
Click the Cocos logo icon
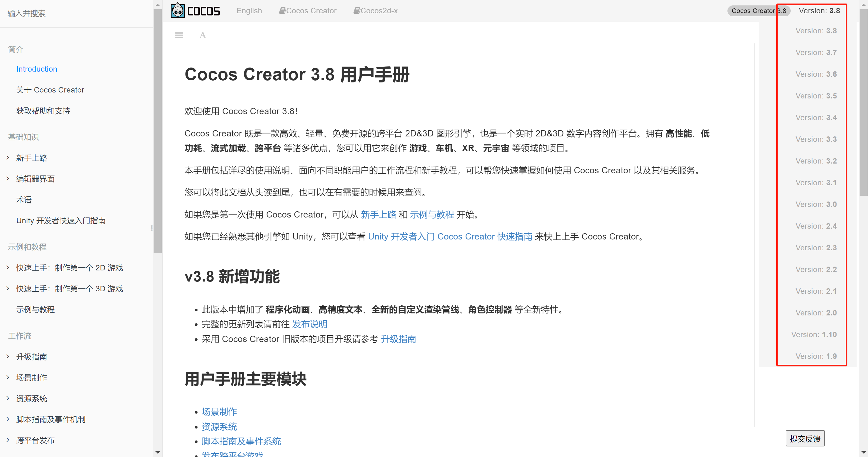tap(178, 10)
